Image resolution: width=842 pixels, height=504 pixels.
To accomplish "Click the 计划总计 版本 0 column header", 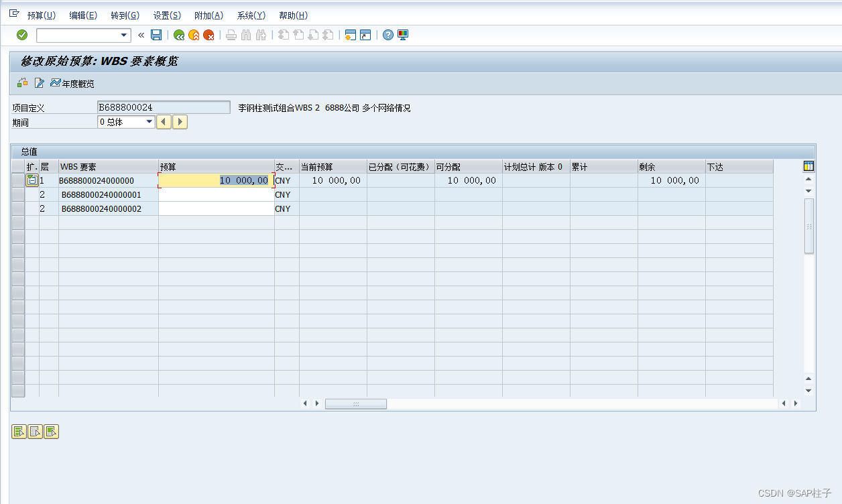I will [536, 166].
